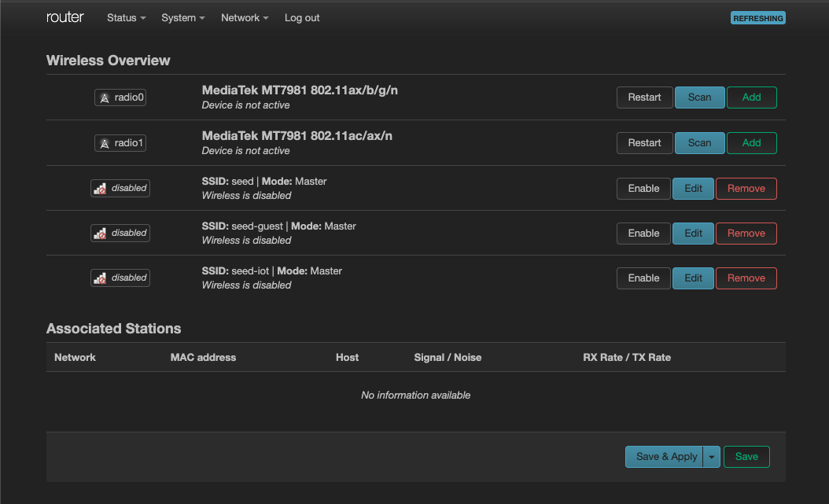Edit the seed-guest SSID settings
The image size is (829, 504).
pyautogui.click(x=693, y=234)
